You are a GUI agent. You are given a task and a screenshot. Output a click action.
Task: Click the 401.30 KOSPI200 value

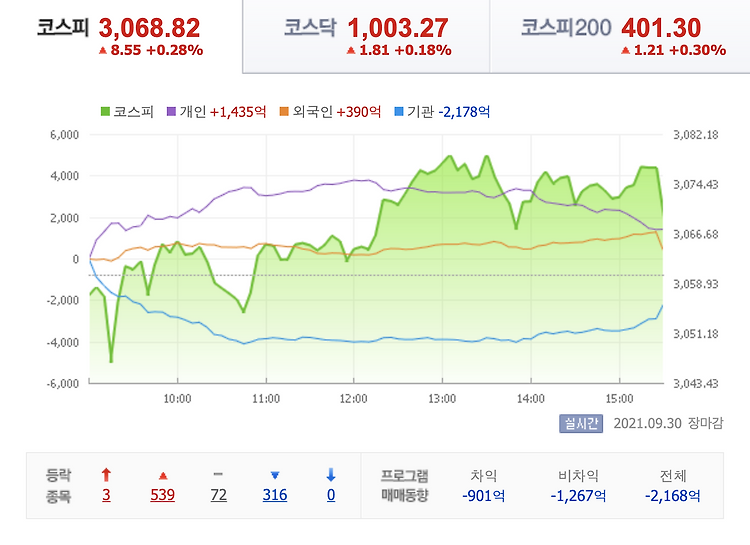click(x=661, y=28)
